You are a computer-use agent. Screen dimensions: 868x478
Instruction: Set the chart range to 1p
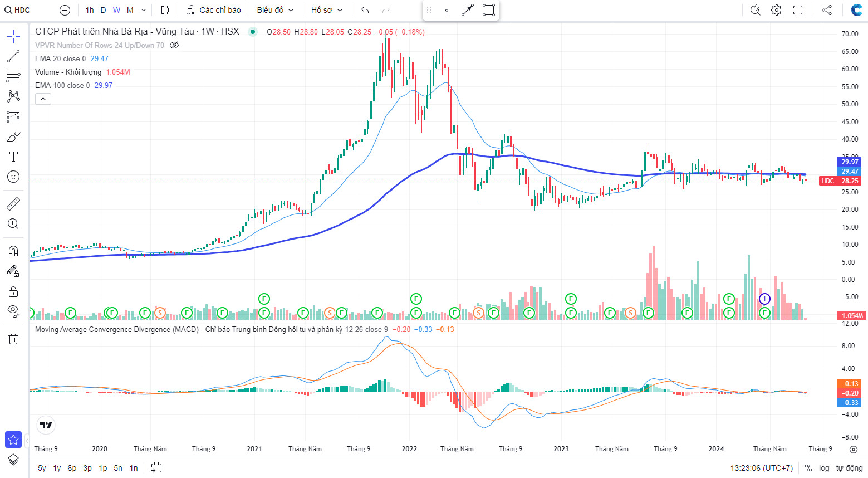tap(103, 468)
